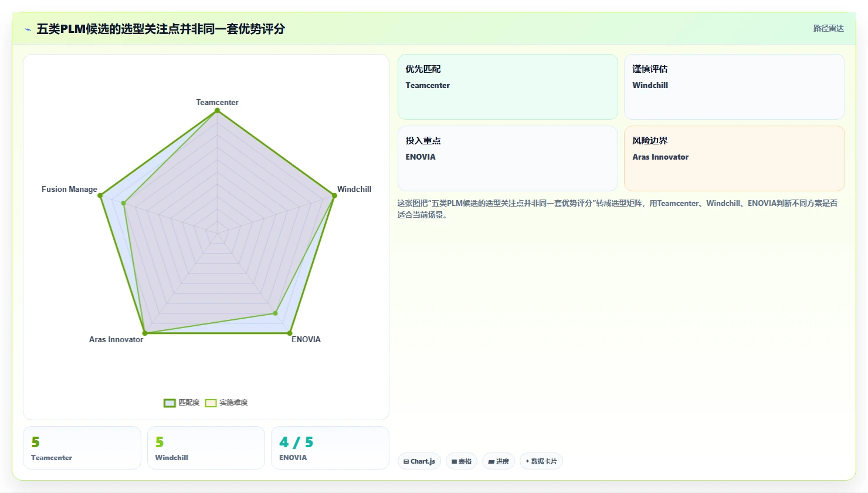Click the Windchill vertex point on radar

(x=334, y=195)
